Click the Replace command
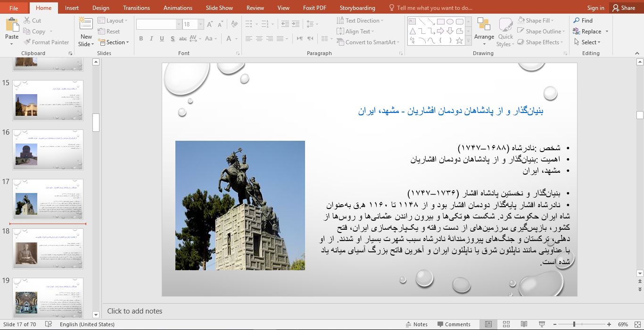 pyautogui.click(x=591, y=32)
